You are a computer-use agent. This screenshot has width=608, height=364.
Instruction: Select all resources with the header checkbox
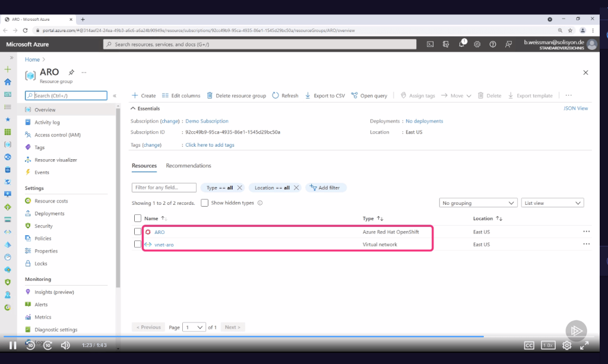tap(138, 219)
